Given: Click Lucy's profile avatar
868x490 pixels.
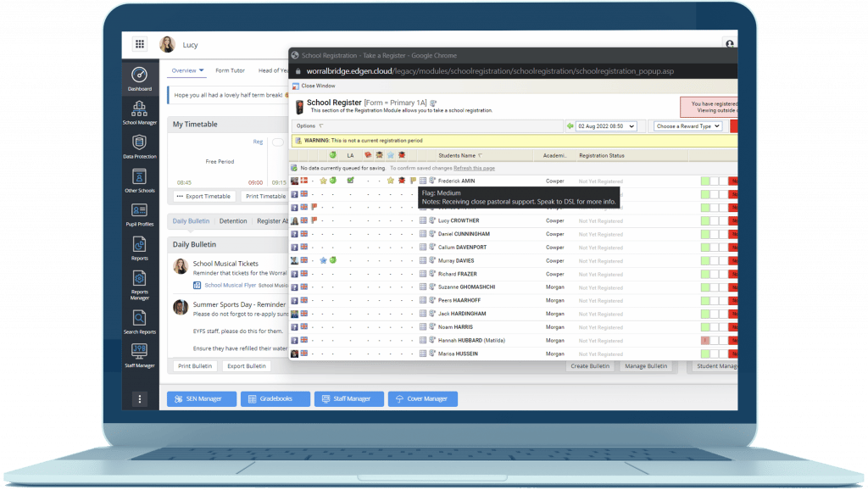Looking at the screenshot, I should pyautogui.click(x=167, y=44).
